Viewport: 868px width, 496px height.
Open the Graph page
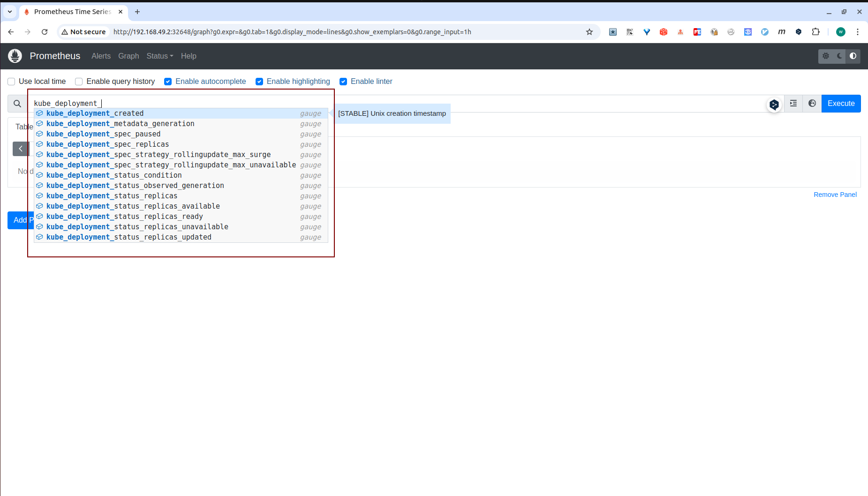128,56
